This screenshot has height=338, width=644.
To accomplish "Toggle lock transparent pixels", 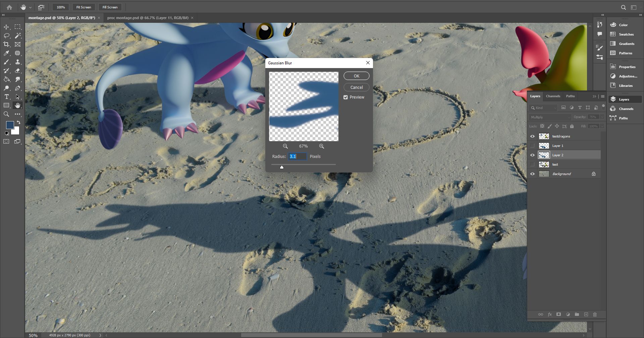I will coord(542,126).
